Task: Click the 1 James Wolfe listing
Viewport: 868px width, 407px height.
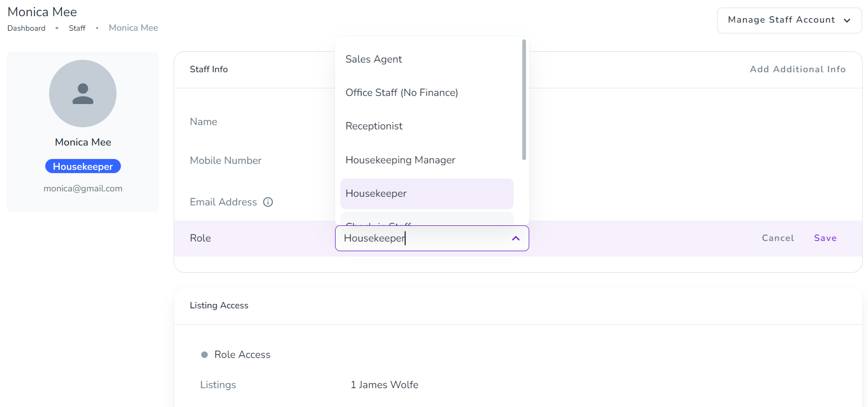Action: coord(384,385)
